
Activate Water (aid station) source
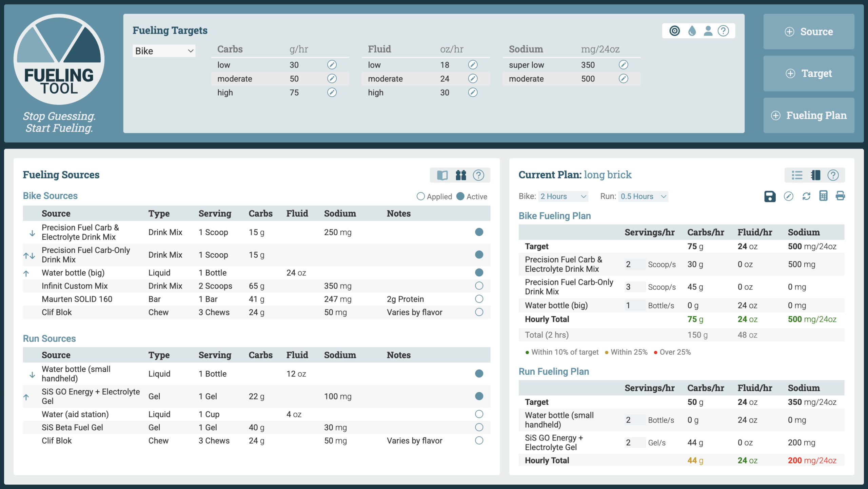tap(479, 414)
